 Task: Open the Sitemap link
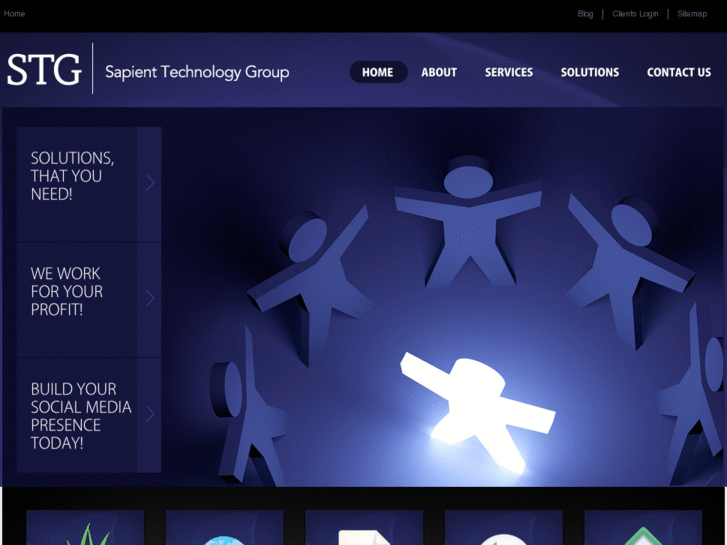pos(692,14)
